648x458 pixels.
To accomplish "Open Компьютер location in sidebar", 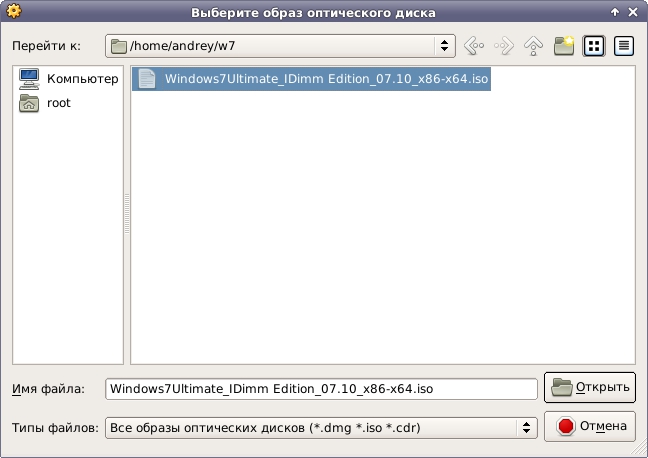I will point(69,79).
